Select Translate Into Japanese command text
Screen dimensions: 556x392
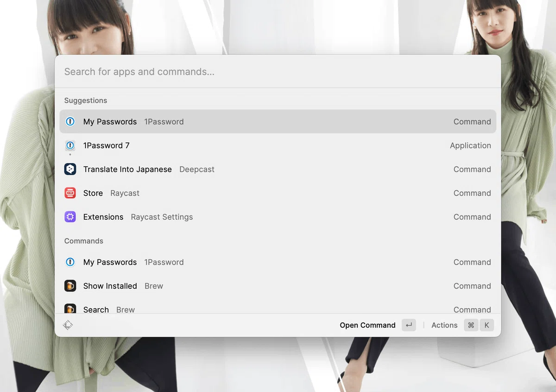tap(127, 170)
